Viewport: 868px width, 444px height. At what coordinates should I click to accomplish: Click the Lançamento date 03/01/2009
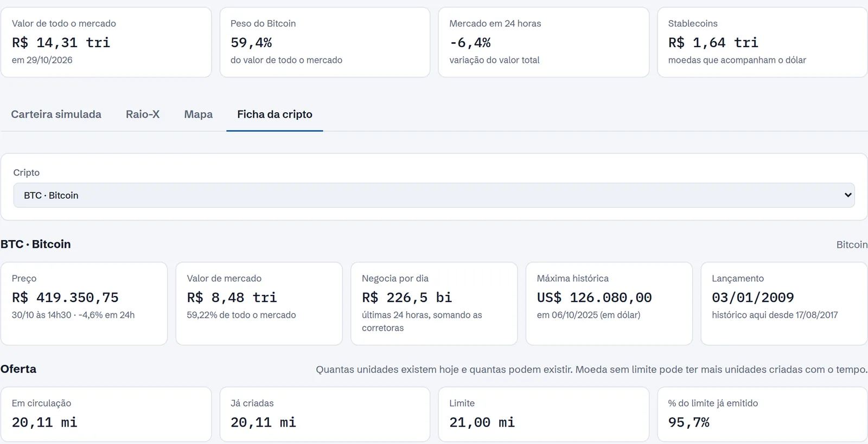pyautogui.click(x=752, y=297)
